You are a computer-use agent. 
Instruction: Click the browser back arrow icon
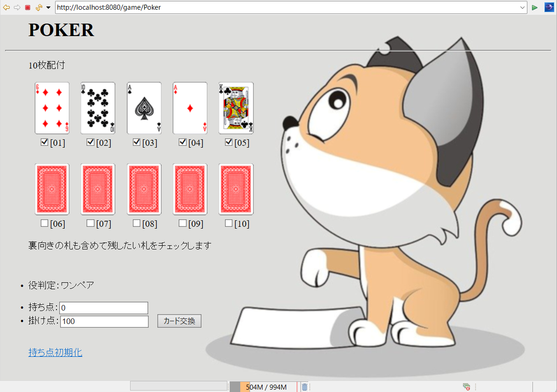click(6, 7)
